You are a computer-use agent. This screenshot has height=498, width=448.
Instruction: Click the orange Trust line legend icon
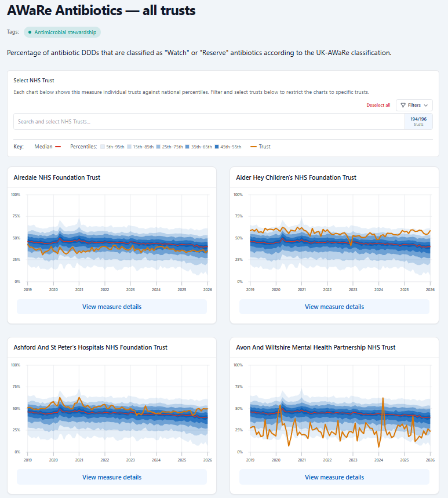[x=254, y=147]
